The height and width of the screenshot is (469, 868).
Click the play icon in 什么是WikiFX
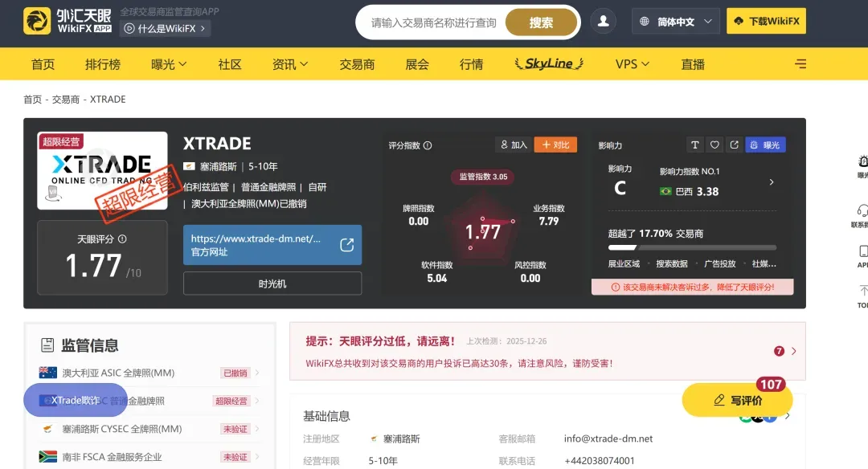tap(129, 28)
